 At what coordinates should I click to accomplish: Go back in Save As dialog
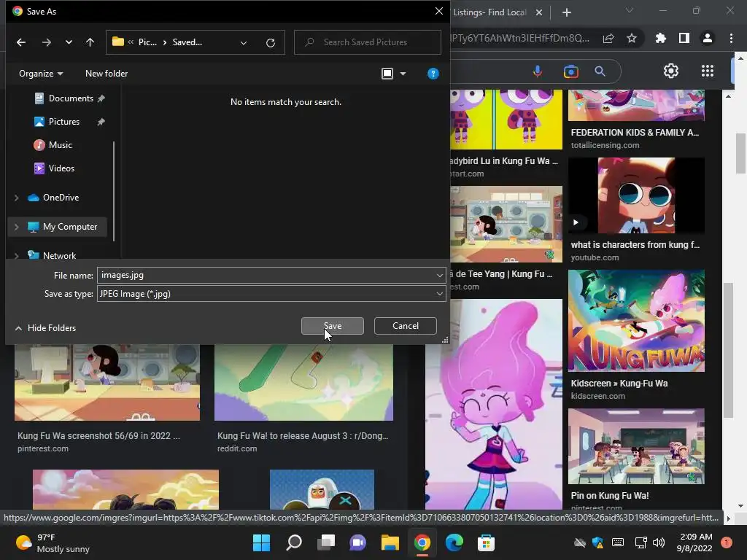click(21, 42)
